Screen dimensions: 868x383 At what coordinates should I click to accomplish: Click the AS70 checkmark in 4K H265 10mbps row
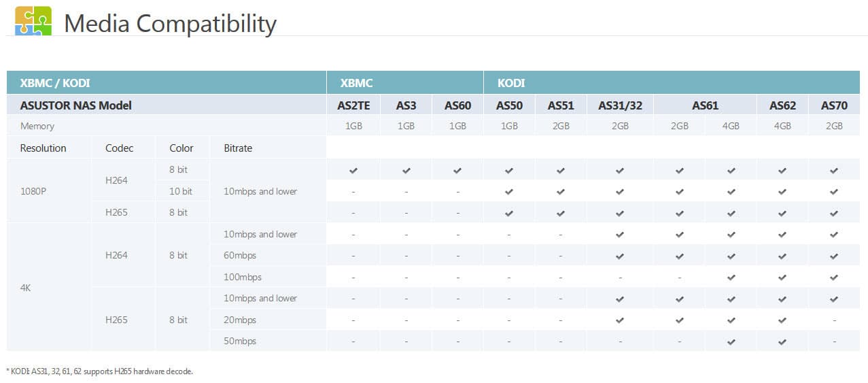(834, 299)
